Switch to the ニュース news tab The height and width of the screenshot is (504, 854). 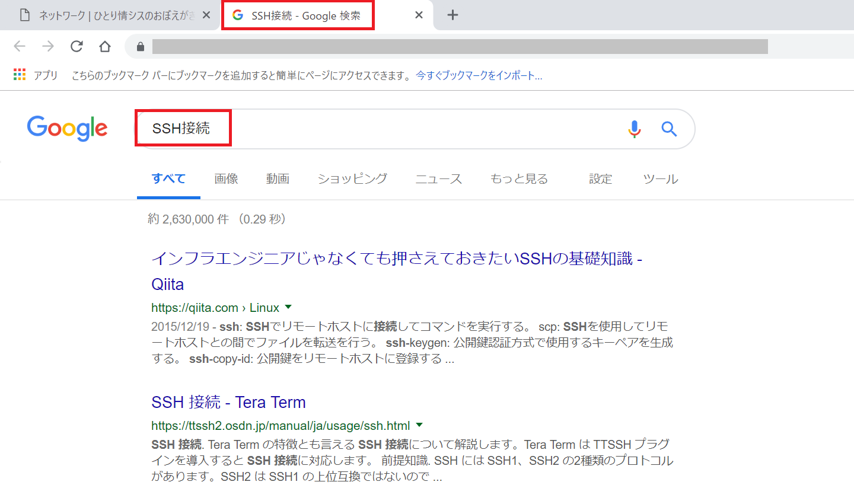tap(438, 179)
